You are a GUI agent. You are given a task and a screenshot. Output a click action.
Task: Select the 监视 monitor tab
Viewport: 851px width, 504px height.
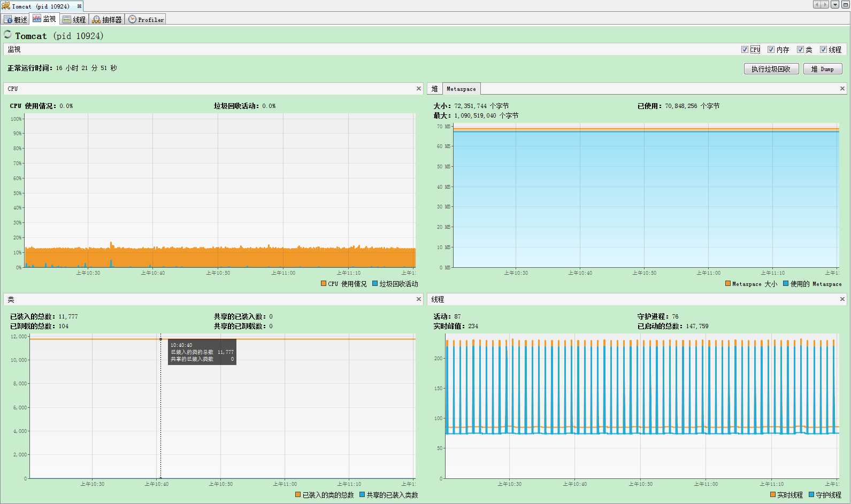44,19
